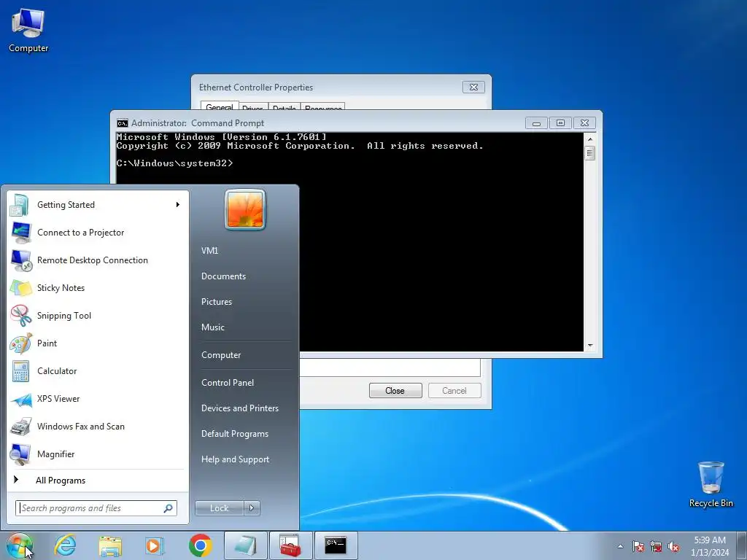This screenshot has width=747, height=560.
Task: Maximize the Command Prompt window
Action: tap(560, 123)
